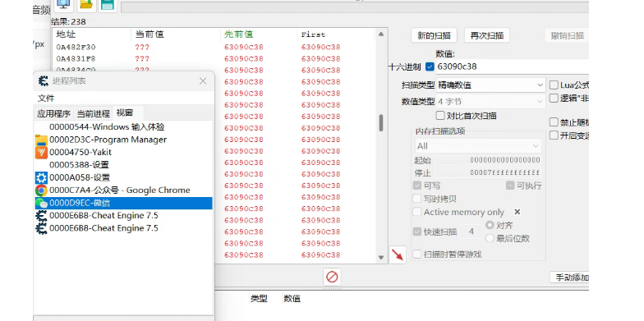
Task: Click the results list vertical scrollbar thumb
Action: [381, 123]
